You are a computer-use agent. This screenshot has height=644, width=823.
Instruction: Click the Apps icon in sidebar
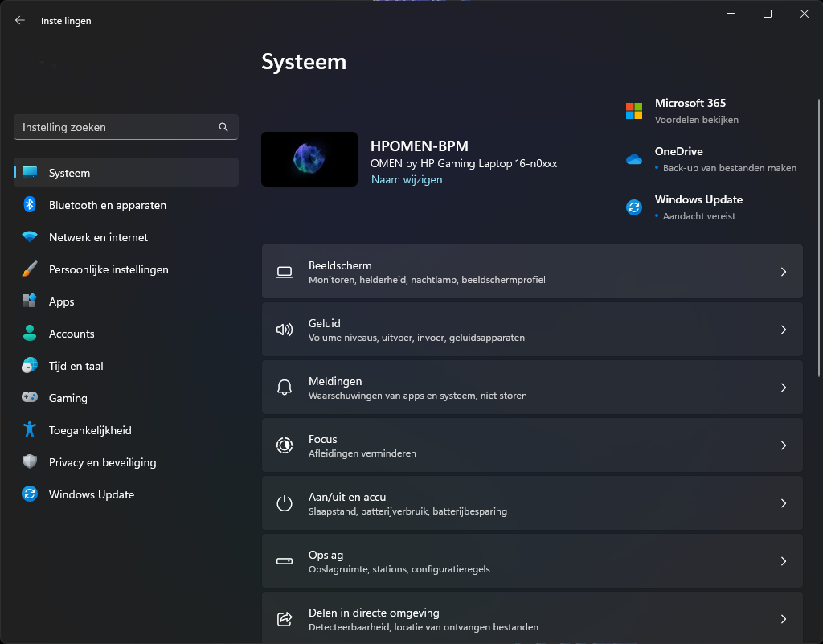pos(30,301)
